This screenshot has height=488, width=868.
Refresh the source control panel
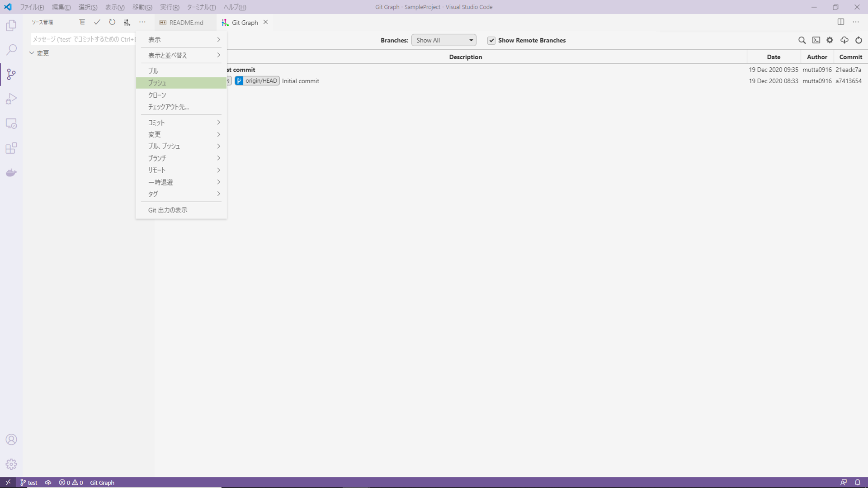tap(112, 22)
